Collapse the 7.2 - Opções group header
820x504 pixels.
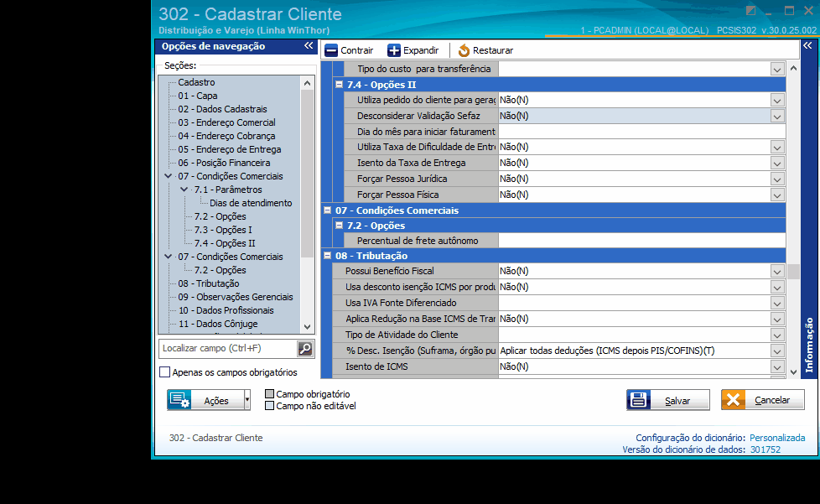pos(339,226)
